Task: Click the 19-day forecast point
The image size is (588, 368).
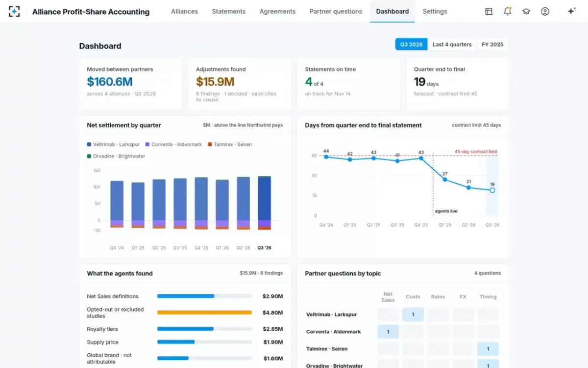Action: (x=492, y=190)
